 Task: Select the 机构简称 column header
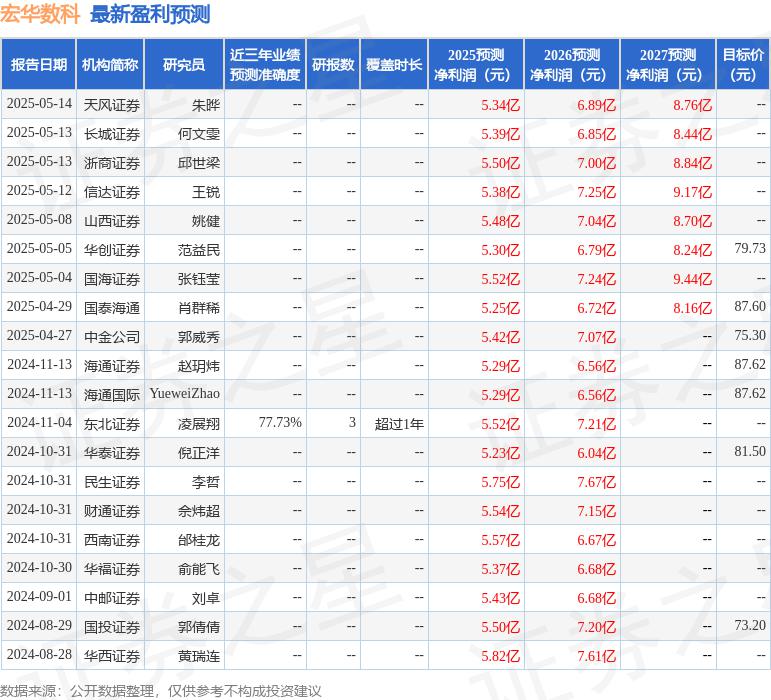pyautogui.click(x=110, y=64)
